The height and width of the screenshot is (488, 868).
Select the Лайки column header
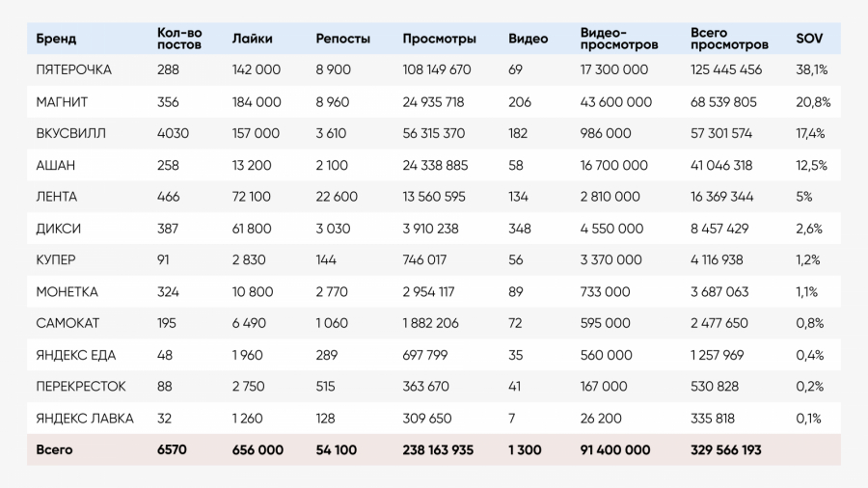pos(253,40)
